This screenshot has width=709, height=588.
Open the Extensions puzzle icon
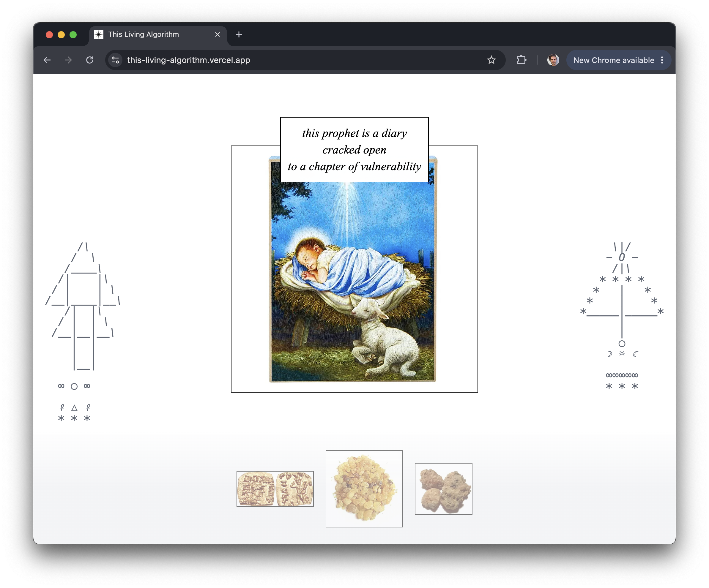coord(521,60)
